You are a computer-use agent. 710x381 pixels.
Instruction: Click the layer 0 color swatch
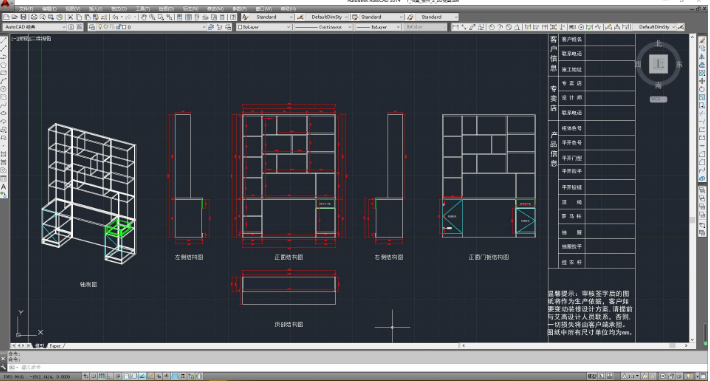[x=124, y=27]
